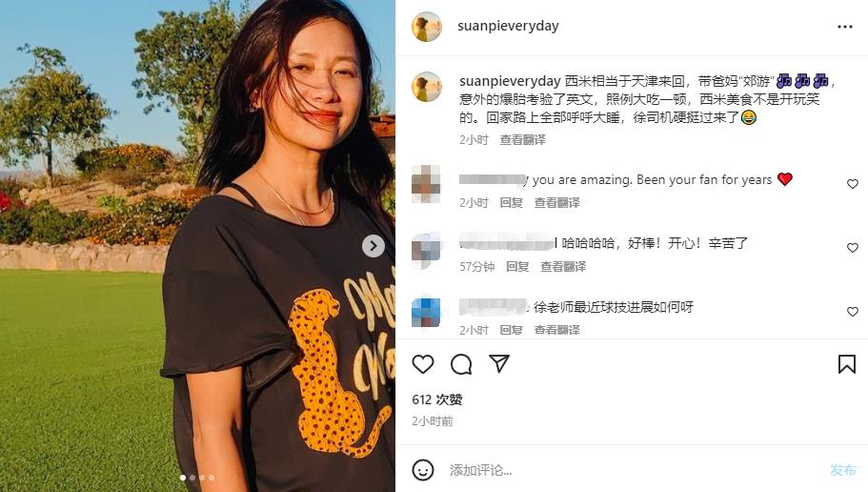The width and height of the screenshot is (868, 492).
Task: Save post with bookmark icon
Action: pyautogui.click(x=846, y=364)
